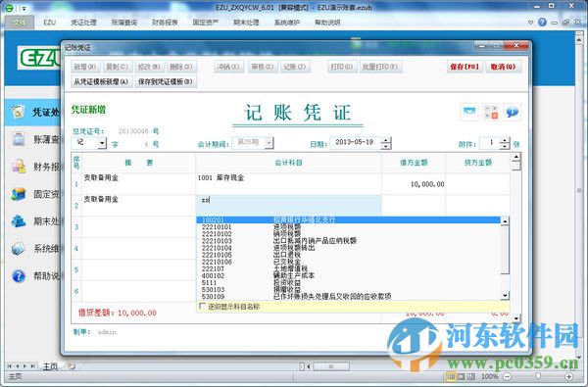
Task: Toggle 逐级显示科目名称 checkbox
Action: click(x=202, y=306)
